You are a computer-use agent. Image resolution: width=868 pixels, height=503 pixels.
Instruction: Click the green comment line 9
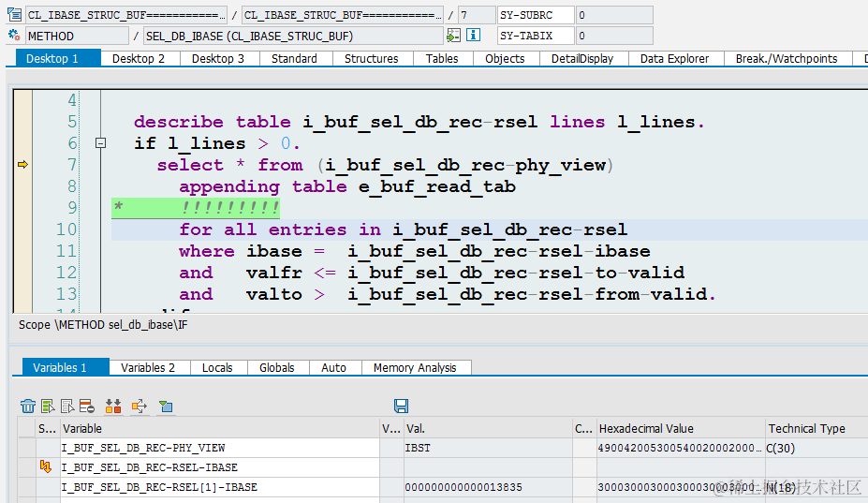pyautogui.click(x=196, y=208)
